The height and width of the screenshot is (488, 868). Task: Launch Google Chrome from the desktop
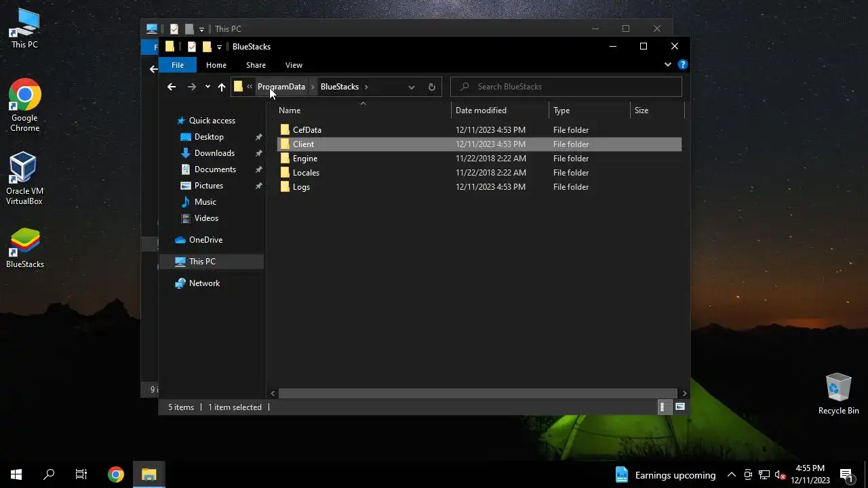click(x=24, y=105)
